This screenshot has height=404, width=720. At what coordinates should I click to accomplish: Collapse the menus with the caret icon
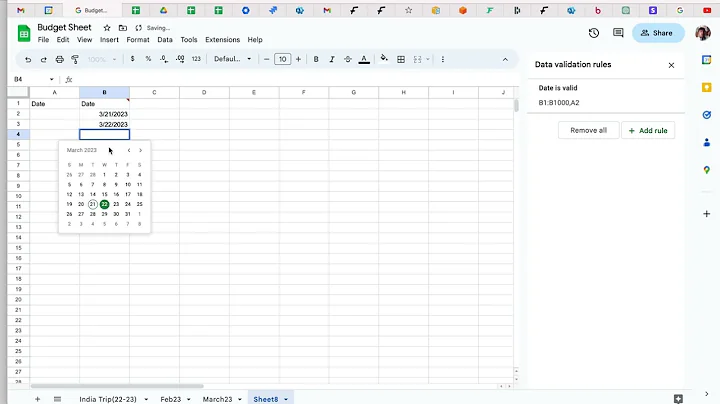[505, 59]
